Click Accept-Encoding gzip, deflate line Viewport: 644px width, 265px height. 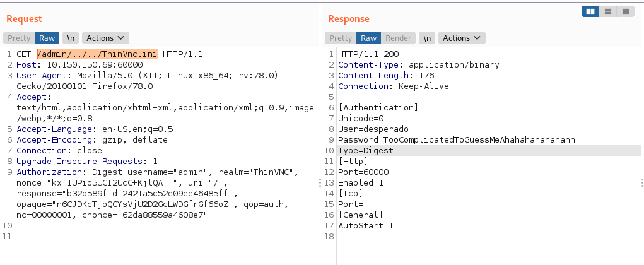pos(92,139)
